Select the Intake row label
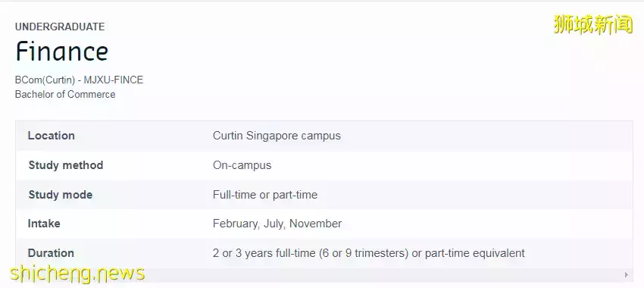Image resolution: width=644 pixels, height=288 pixels. click(44, 224)
